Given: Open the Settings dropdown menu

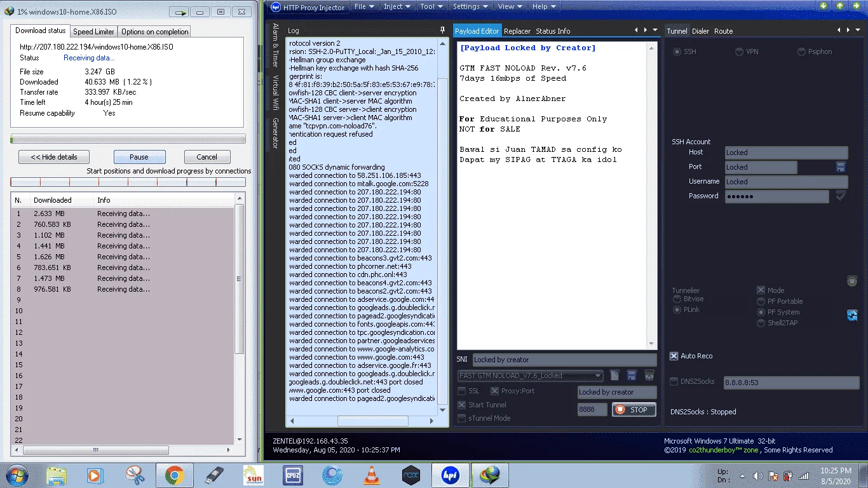Looking at the screenshot, I should [x=470, y=6].
